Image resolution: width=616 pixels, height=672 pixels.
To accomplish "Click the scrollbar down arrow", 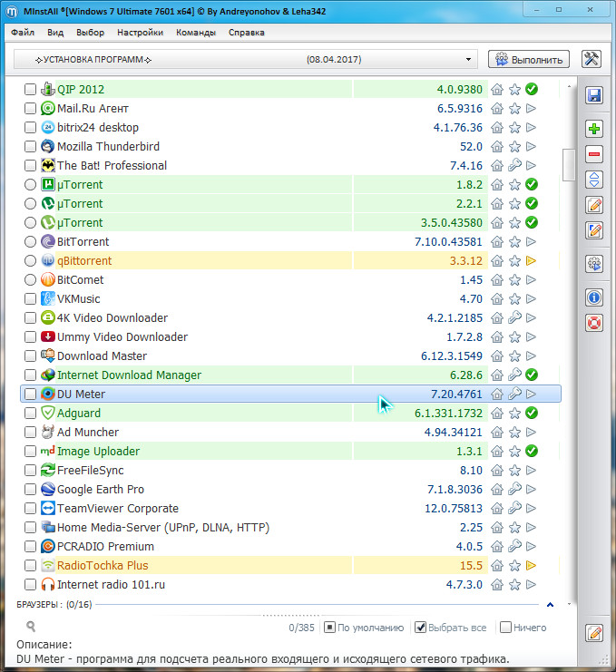I will tap(569, 604).
